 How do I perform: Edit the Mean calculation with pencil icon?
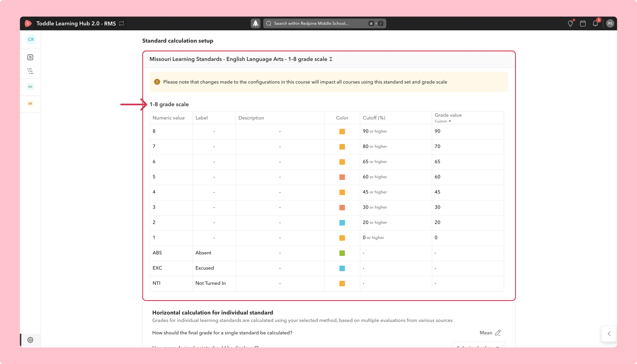click(498, 333)
